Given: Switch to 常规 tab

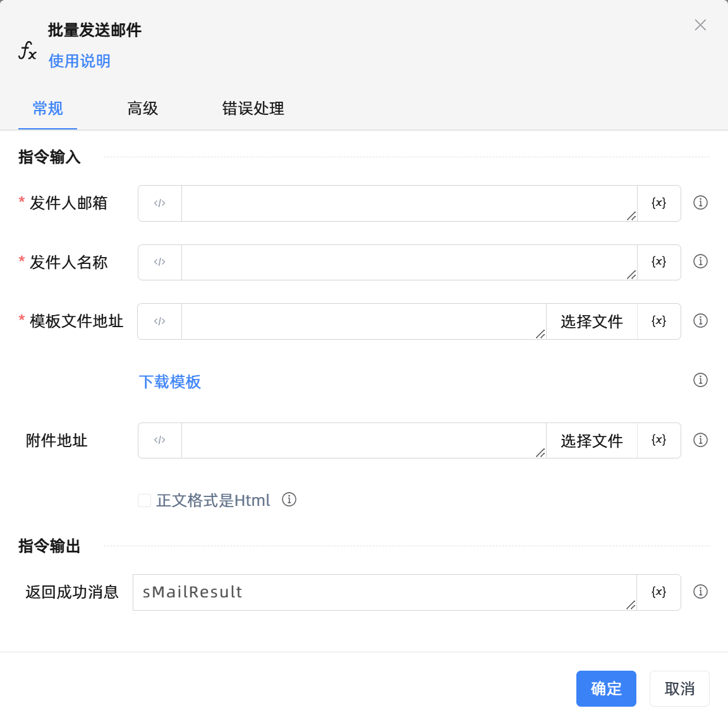Looking at the screenshot, I should 47,109.
